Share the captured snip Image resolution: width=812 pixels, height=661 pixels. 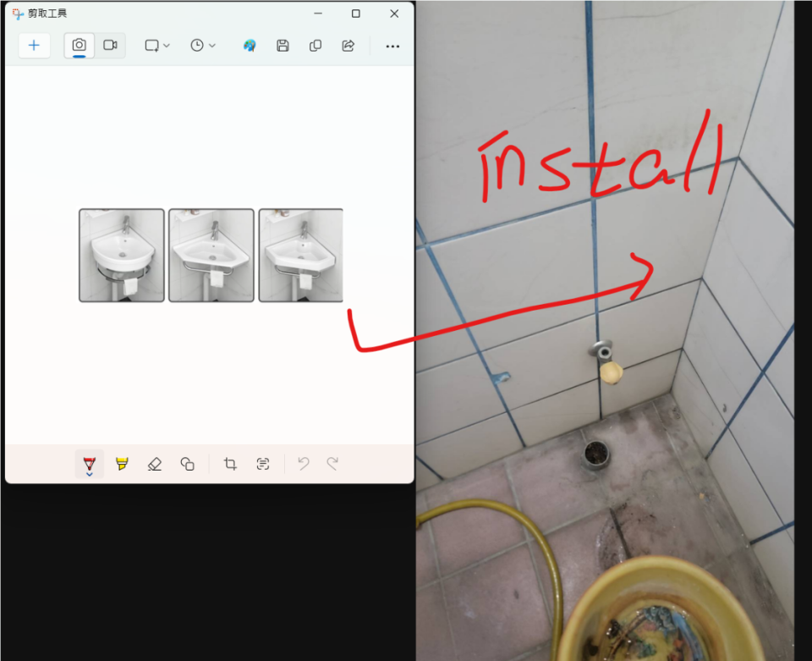coord(348,46)
